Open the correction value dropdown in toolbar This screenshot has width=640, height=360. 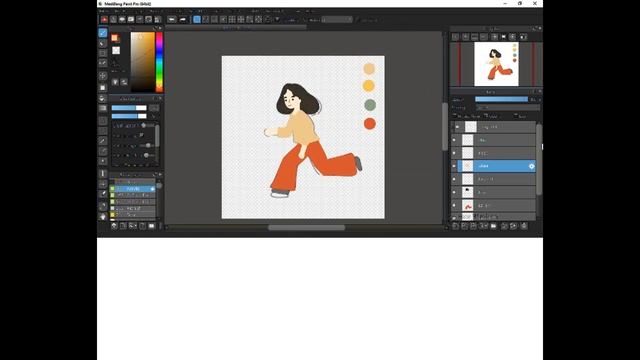tap(337, 19)
